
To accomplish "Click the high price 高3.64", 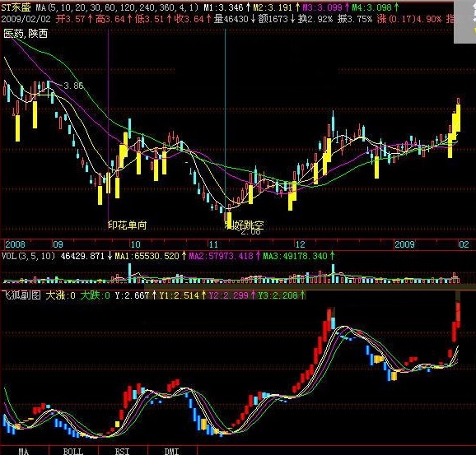I will (x=114, y=19).
